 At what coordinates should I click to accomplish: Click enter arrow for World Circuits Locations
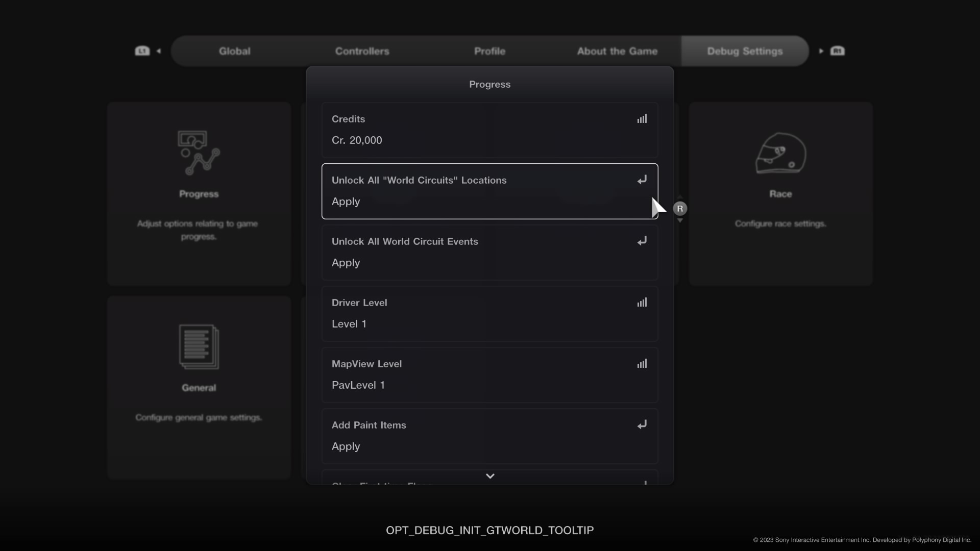tap(642, 180)
